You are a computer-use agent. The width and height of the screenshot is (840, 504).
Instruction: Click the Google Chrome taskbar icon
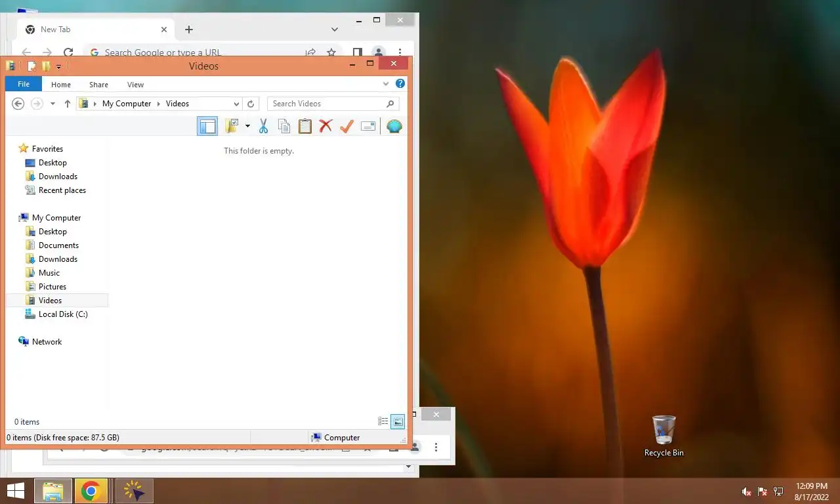tap(91, 491)
